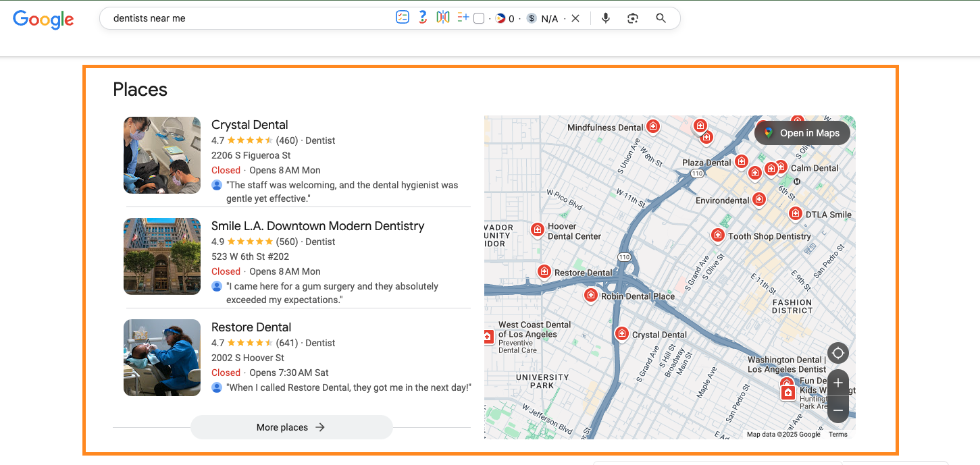The image size is (980, 465).
Task: Click the Philippine flag indicator icon
Action: pyautogui.click(x=500, y=19)
